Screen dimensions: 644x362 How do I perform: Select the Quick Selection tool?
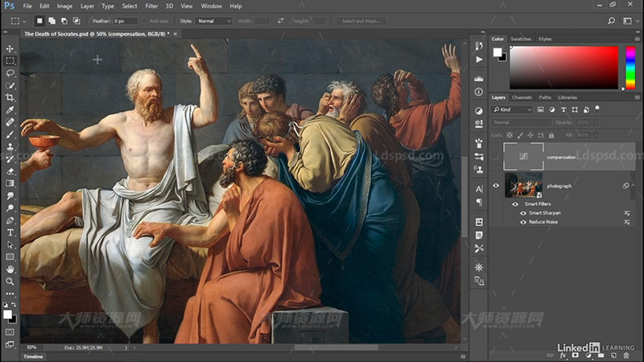10,85
